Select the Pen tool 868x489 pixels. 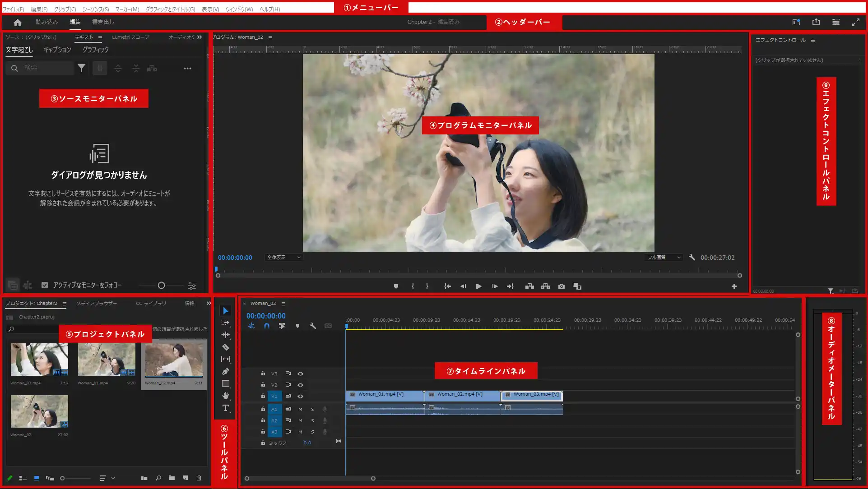pos(225,371)
